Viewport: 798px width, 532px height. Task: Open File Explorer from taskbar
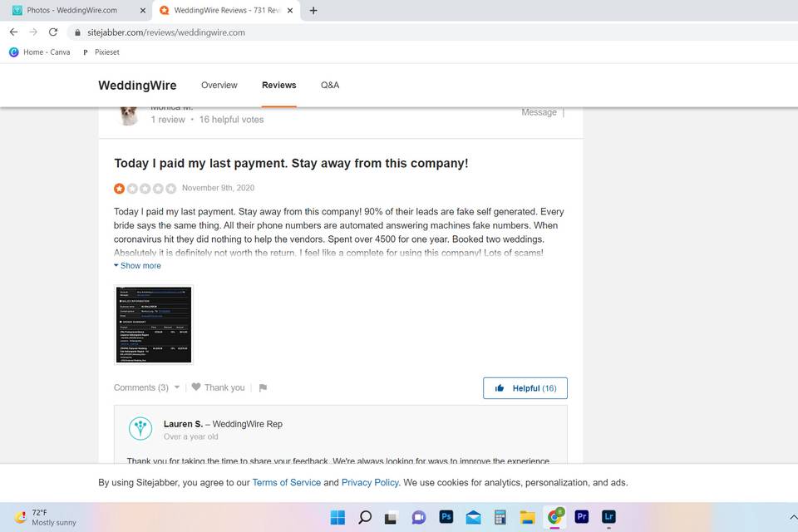tap(528, 517)
